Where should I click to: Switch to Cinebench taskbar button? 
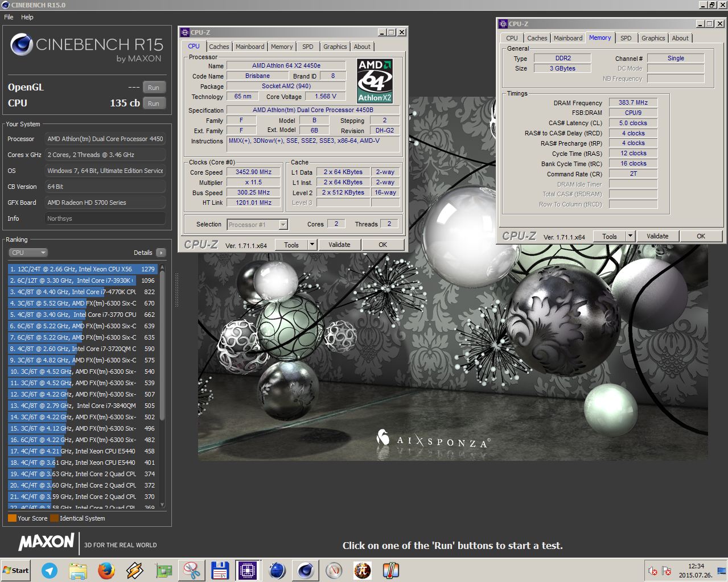(306, 570)
